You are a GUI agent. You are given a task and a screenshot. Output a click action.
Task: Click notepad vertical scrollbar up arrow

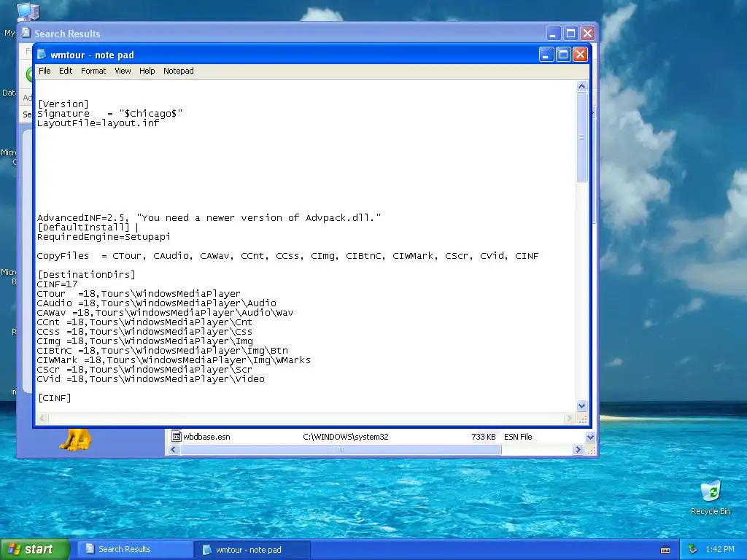(x=581, y=86)
